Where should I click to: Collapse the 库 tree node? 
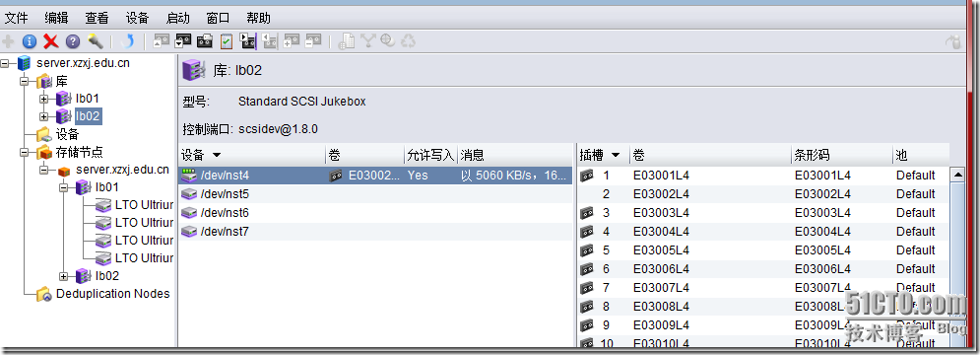pos(25,81)
